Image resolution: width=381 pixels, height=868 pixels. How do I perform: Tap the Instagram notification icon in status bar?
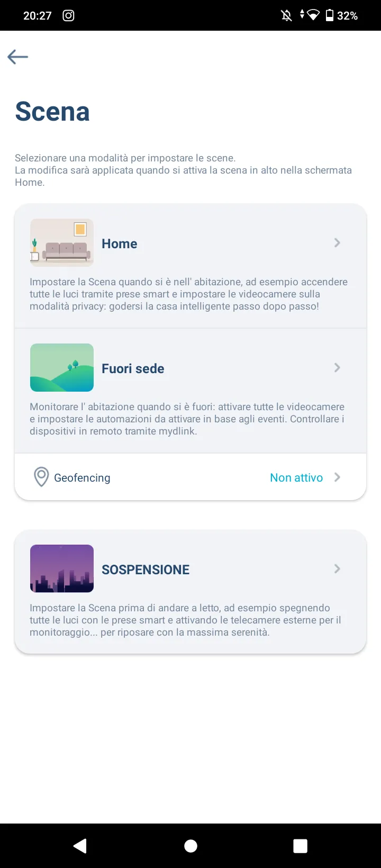click(68, 15)
